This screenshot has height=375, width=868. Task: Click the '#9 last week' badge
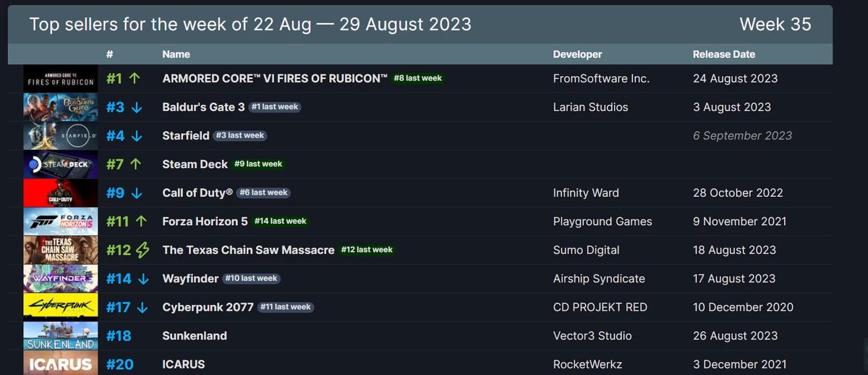(258, 164)
